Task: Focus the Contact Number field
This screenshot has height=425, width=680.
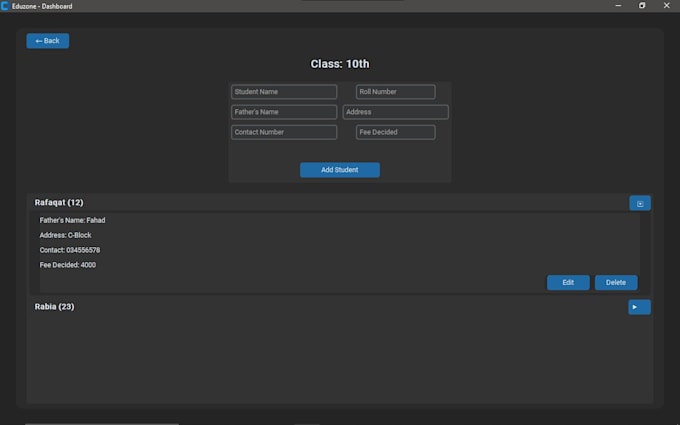Action: (284, 132)
